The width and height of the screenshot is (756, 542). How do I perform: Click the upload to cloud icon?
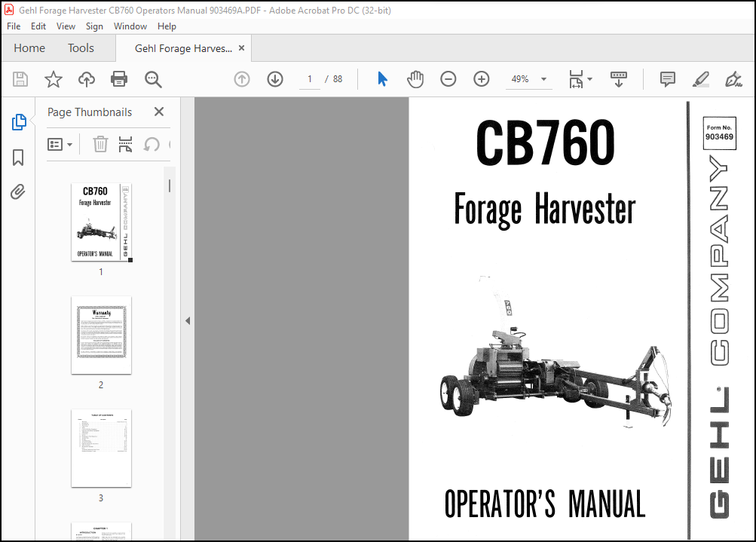(x=87, y=79)
